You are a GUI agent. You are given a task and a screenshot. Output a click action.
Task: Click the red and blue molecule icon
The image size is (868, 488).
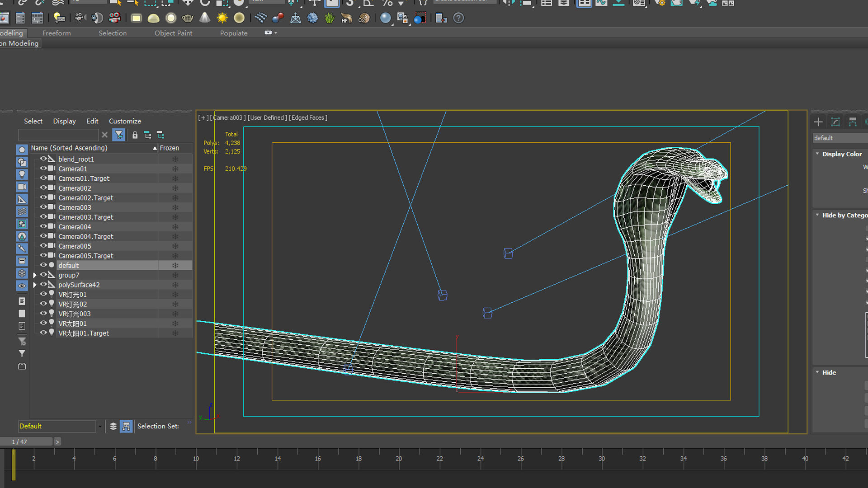coord(278,18)
